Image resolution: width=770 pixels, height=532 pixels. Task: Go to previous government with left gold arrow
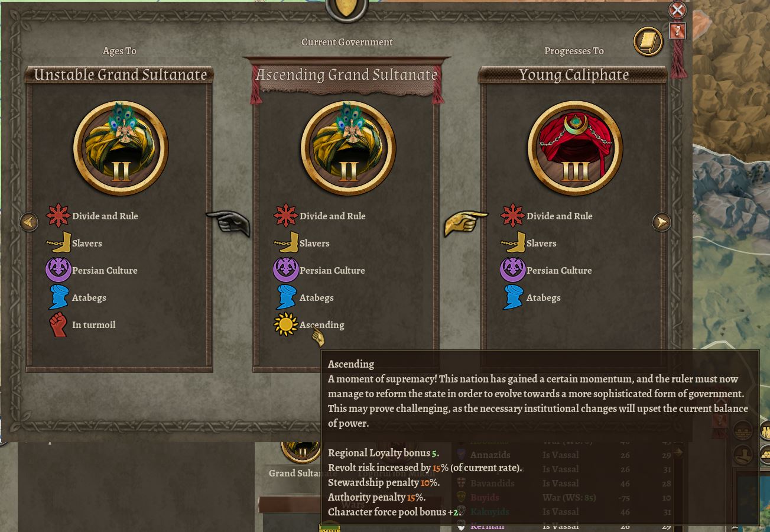[28, 222]
